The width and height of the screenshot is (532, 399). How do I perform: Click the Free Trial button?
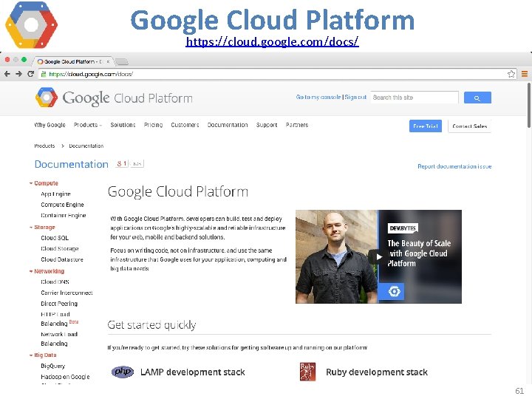[426, 126]
